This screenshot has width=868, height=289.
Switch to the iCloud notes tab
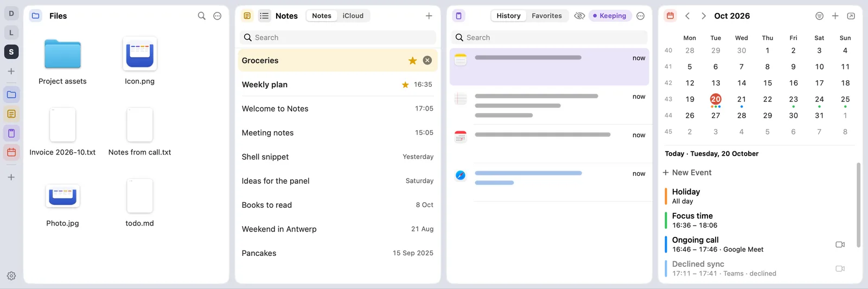(353, 16)
